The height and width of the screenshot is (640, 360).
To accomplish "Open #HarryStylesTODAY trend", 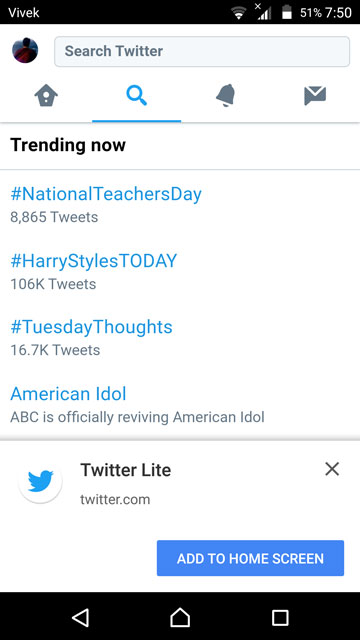I will (93, 261).
